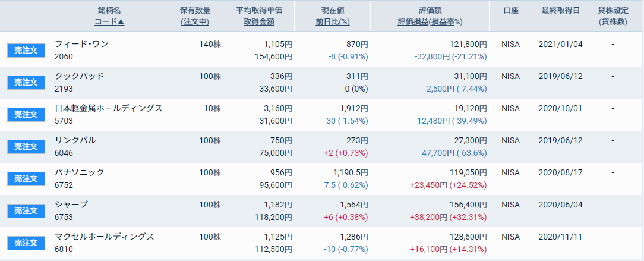Click sell order button for クックパッド
Screen dimensions: 644x261
26,82
